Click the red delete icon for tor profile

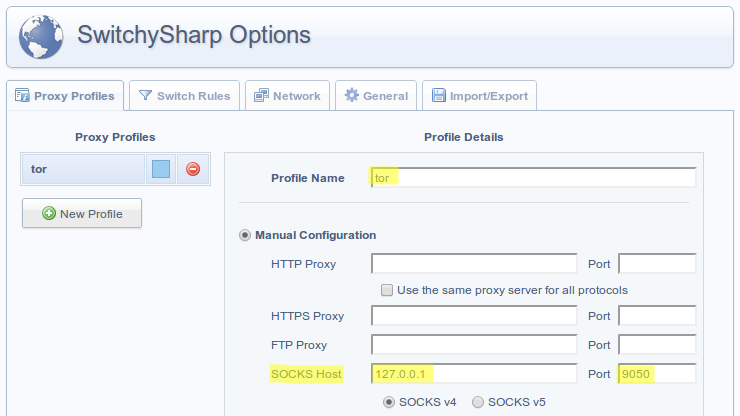[193, 169]
